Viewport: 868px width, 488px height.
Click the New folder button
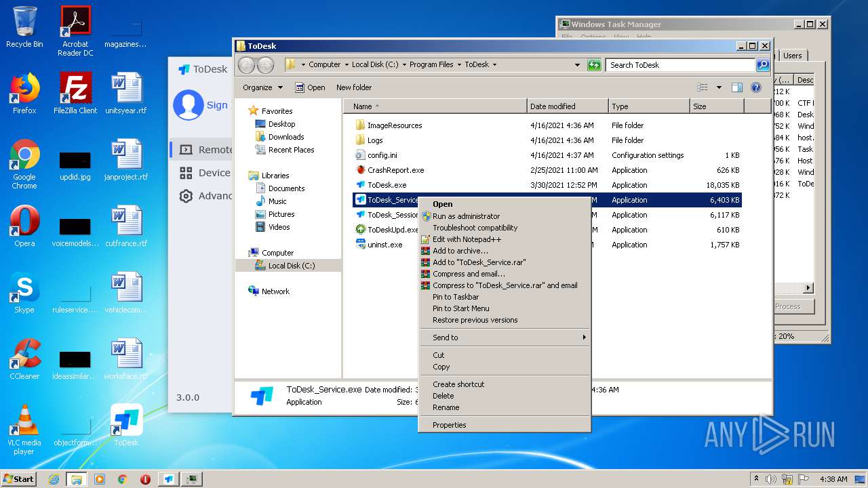click(354, 87)
